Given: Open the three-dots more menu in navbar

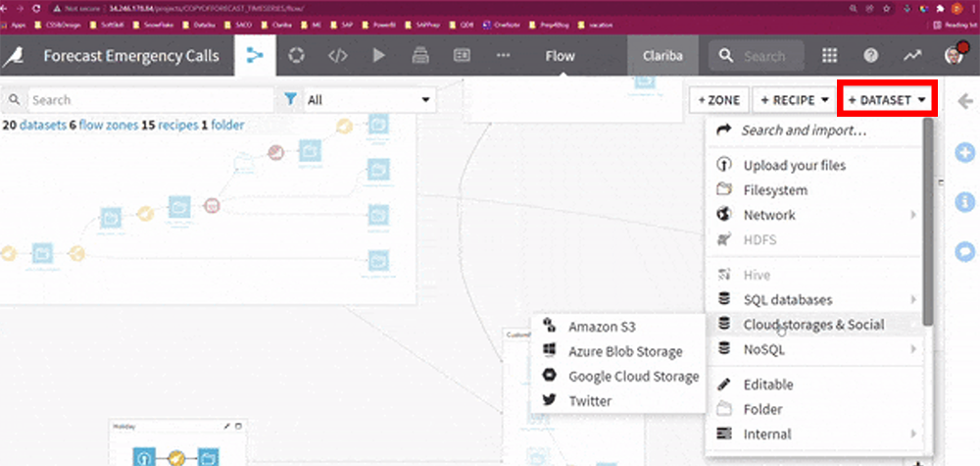Looking at the screenshot, I should pos(503,56).
